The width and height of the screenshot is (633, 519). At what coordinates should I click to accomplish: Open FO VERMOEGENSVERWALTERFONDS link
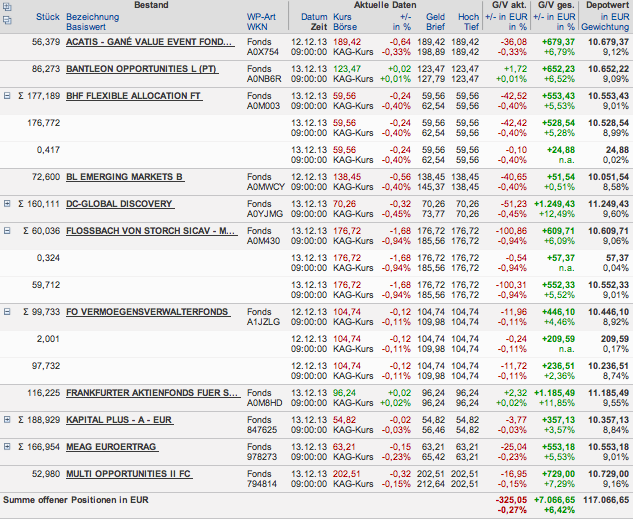148,312
